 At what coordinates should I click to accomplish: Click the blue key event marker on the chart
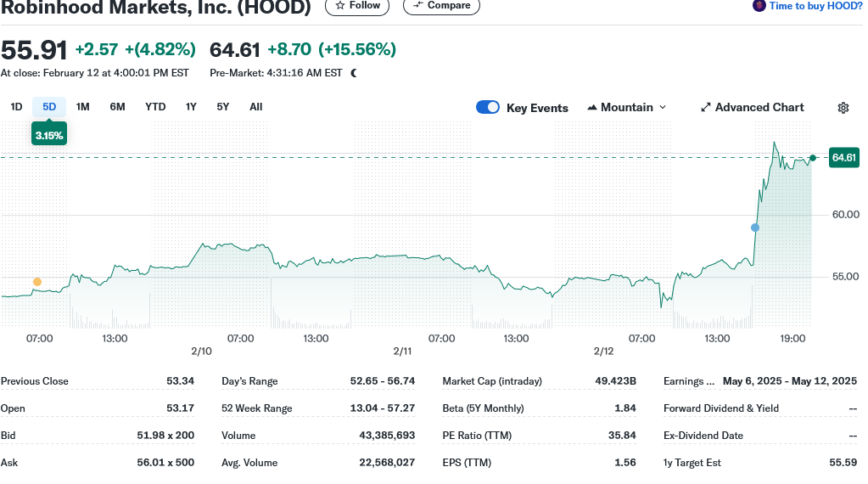[x=755, y=228]
